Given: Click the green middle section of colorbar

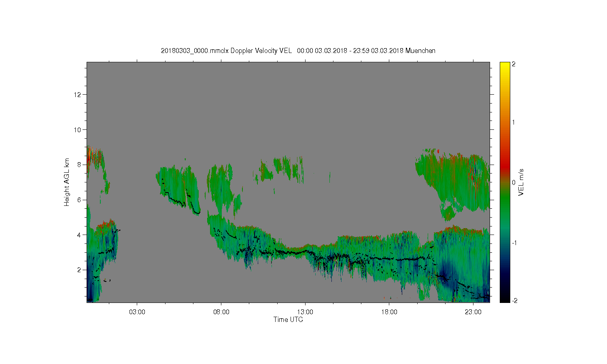Looking at the screenshot, I should point(505,198).
